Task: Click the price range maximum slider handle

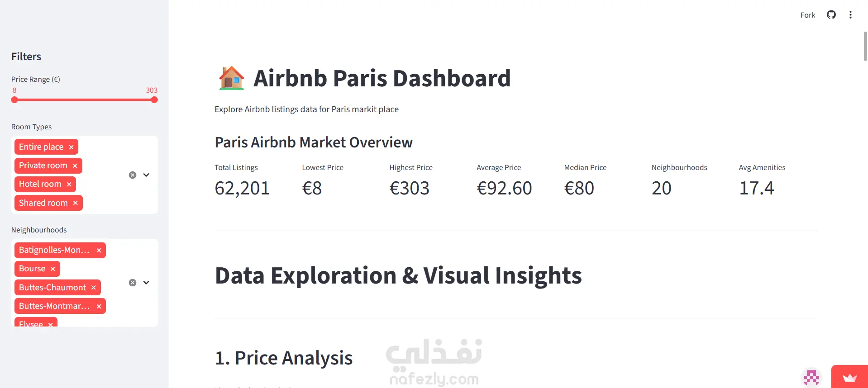Action: pos(154,100)
